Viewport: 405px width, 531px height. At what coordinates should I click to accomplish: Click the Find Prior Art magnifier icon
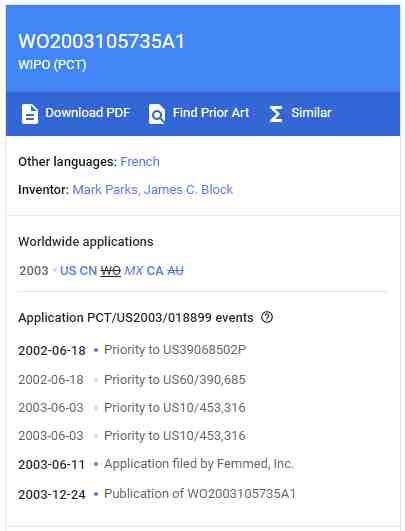156,114
